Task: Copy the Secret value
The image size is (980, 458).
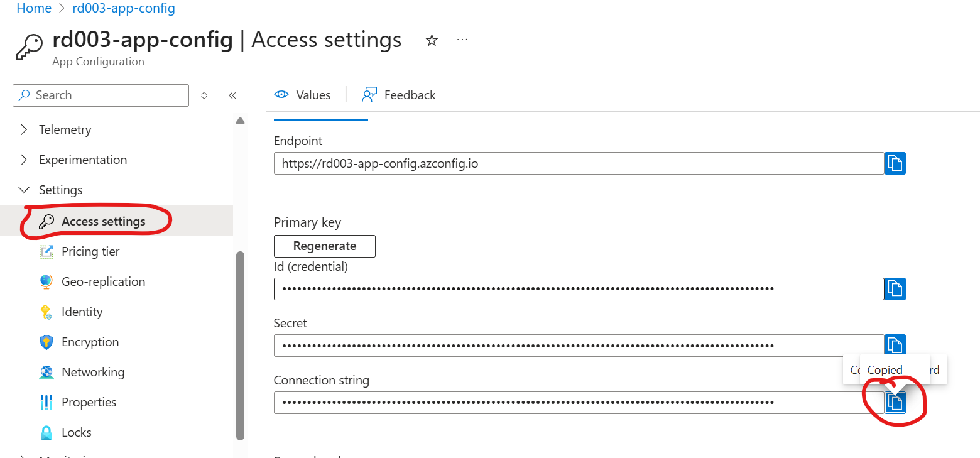Action: coord(895,345)
